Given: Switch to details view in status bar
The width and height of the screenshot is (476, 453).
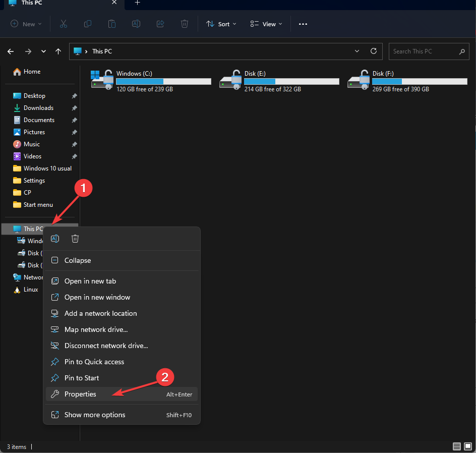Looking at the screenshot, I should point(456,446).
